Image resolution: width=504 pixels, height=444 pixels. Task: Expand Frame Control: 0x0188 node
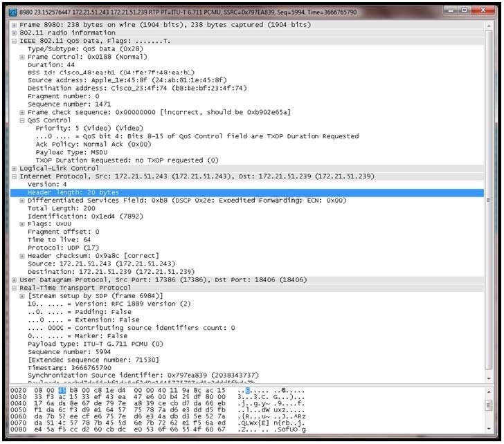point(23,57)
